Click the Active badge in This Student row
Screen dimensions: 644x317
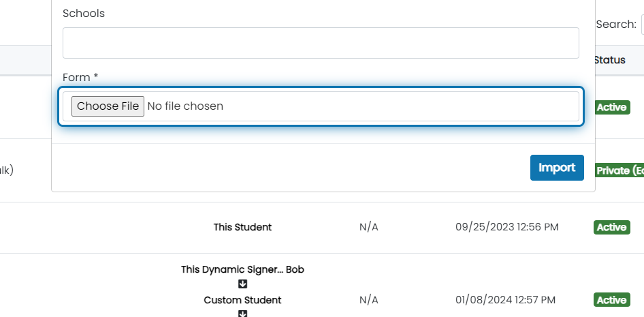(611, 228)
